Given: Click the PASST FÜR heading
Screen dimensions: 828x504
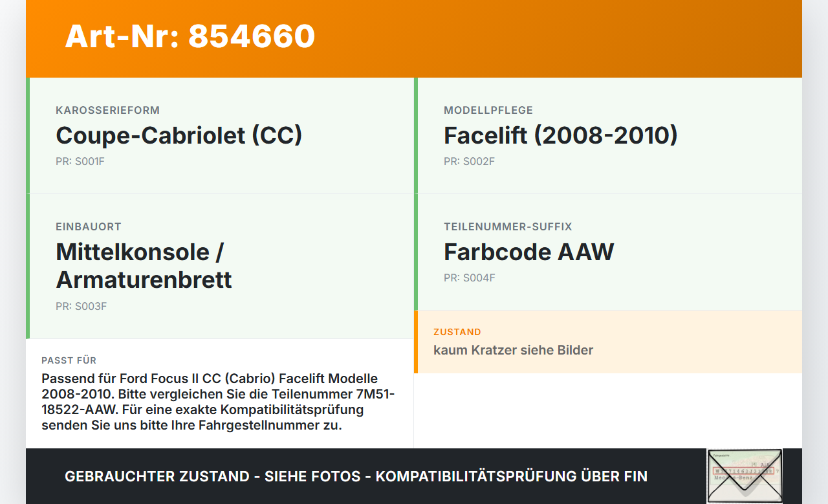Looking at the screenshot, I should (x=69, y=360).
